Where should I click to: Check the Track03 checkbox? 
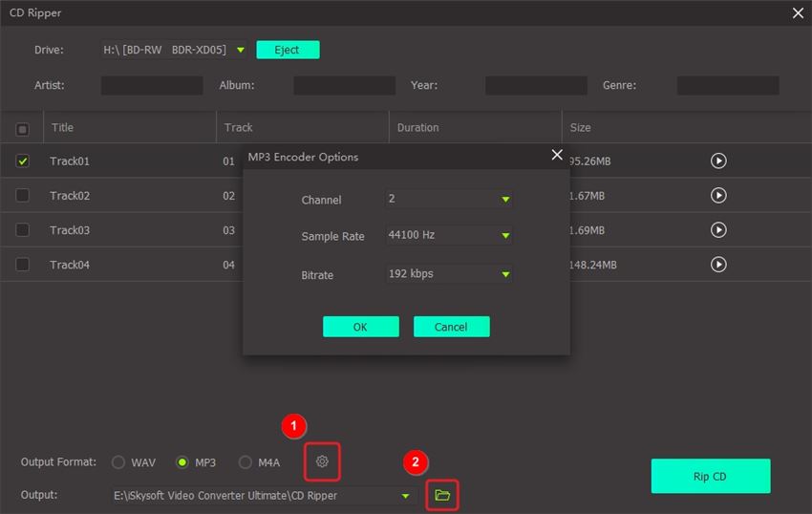pyautogui.click(x=23, y=230)
